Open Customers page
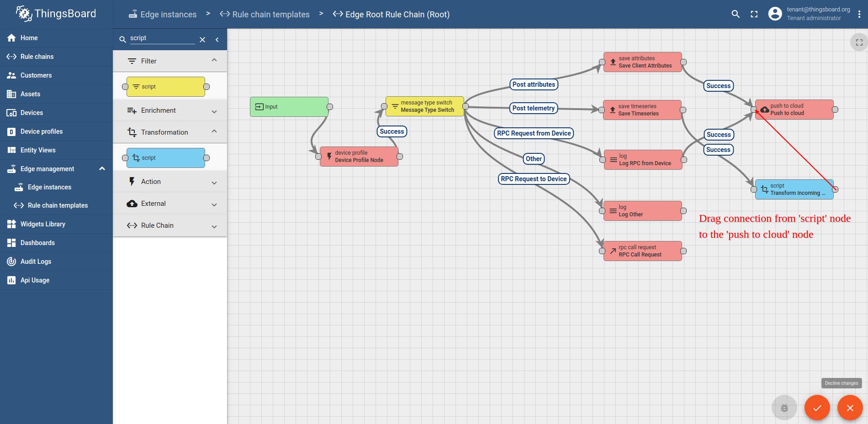The width and height of the screenshot is (868, 424). coord(56,75)
